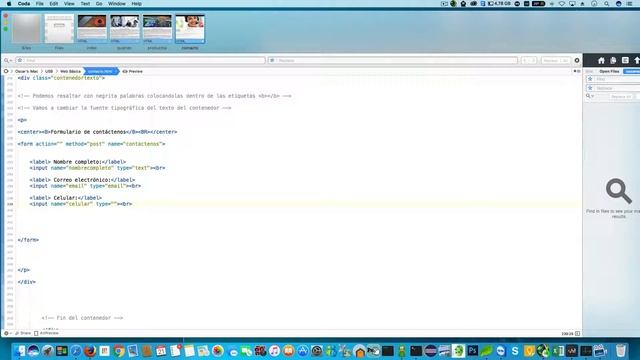Click the Wi-Fi menu bar icon

pyautogui.click(x=562, y=4)
